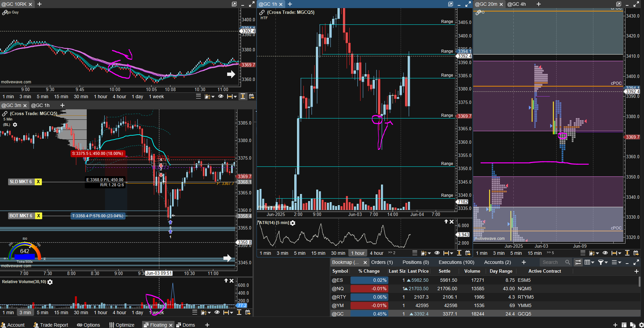The width and height of the screenshot is (644, 328).
Task: Open bar width dropdown on the 10RK chart
Action: [x=232, y=97]
